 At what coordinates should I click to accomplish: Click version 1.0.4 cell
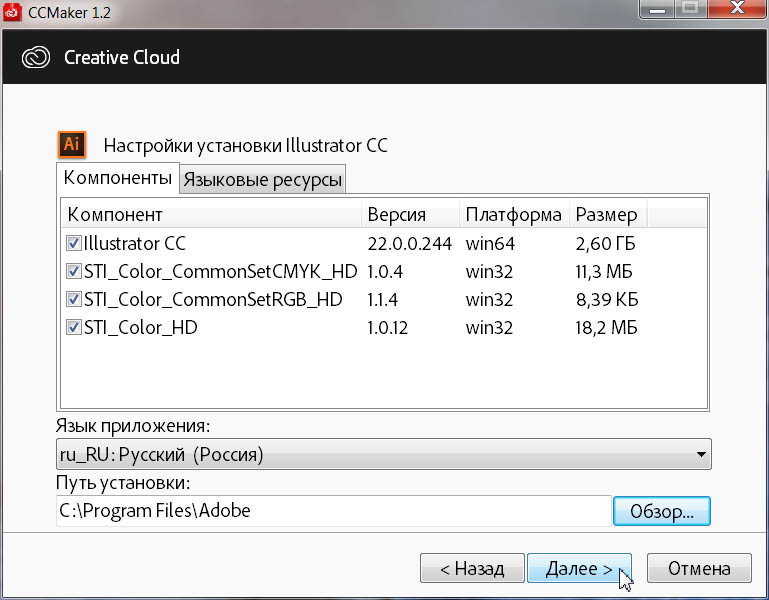pos(385,271)
